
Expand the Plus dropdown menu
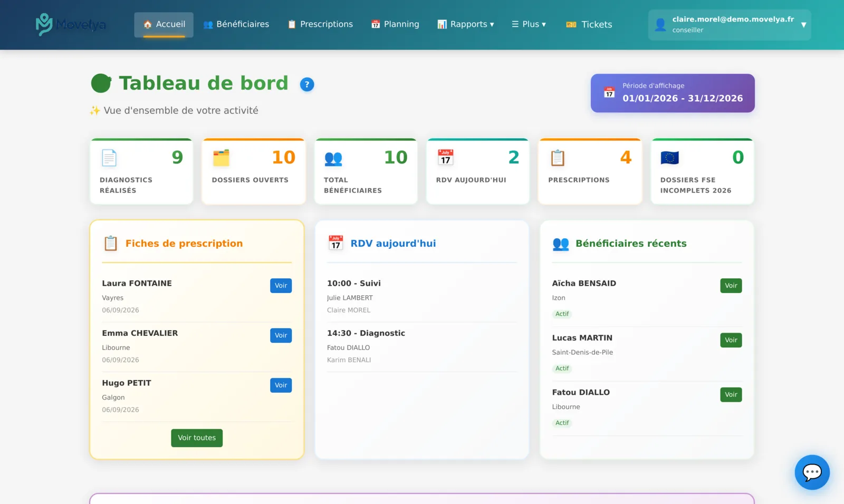(x=529, y=24)
